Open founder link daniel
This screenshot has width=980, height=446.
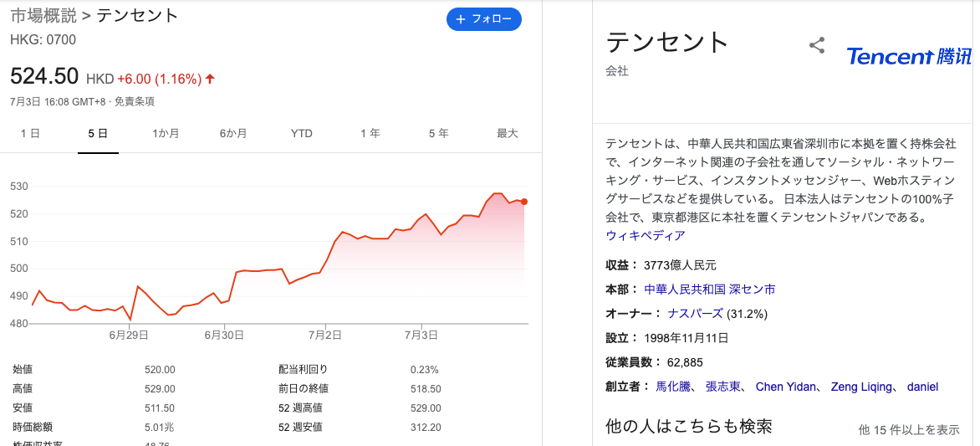[x=922, y=387]
